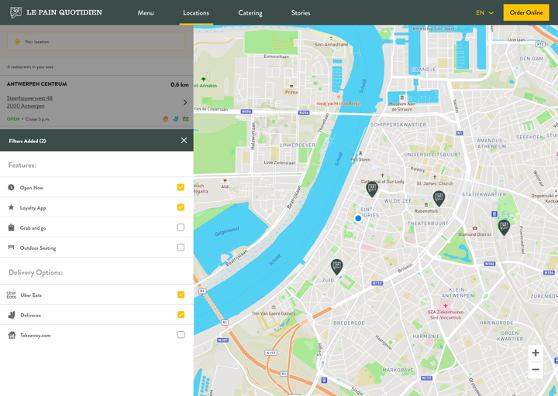Focus the Your location input field
558x396 pixels.
[96, 42]
